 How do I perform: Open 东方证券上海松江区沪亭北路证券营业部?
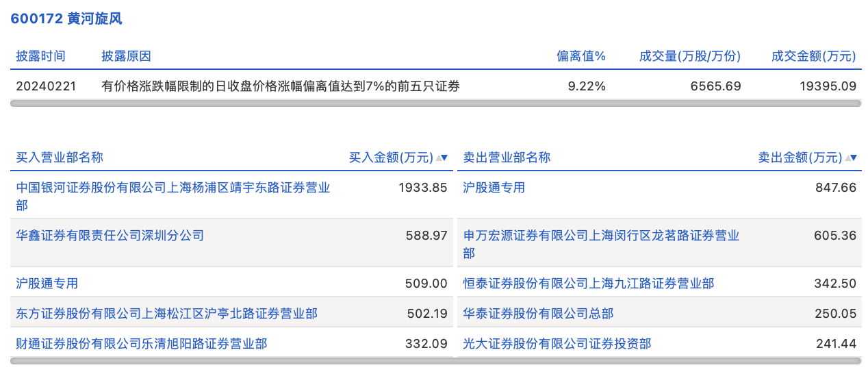[x=167, y=314]
